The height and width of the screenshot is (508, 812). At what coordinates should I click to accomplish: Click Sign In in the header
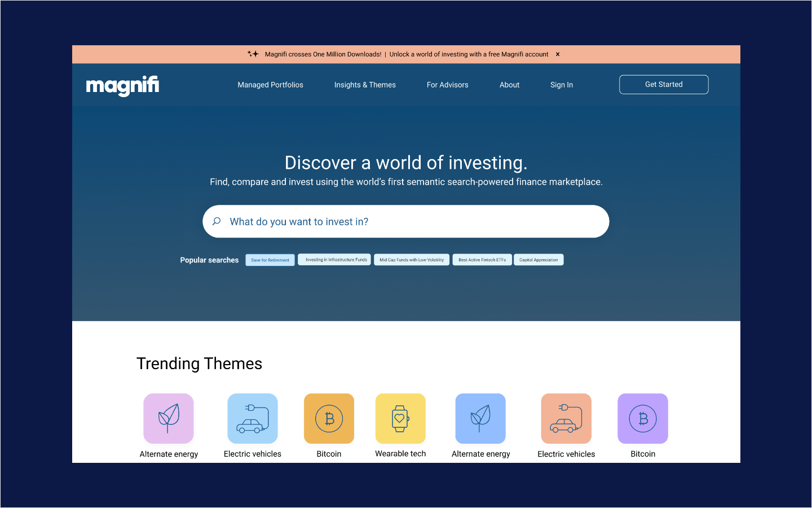(x=562, y=85)
